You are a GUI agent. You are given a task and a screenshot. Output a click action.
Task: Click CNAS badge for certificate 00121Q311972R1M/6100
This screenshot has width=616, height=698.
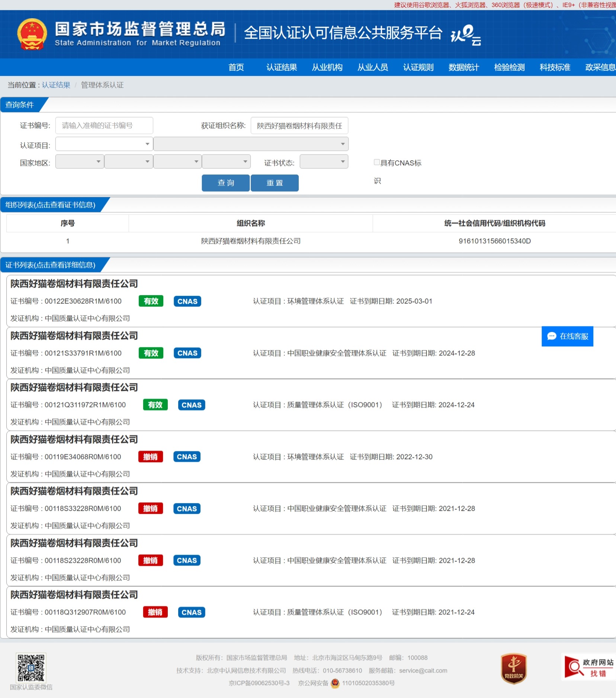(x=192, y=405)
